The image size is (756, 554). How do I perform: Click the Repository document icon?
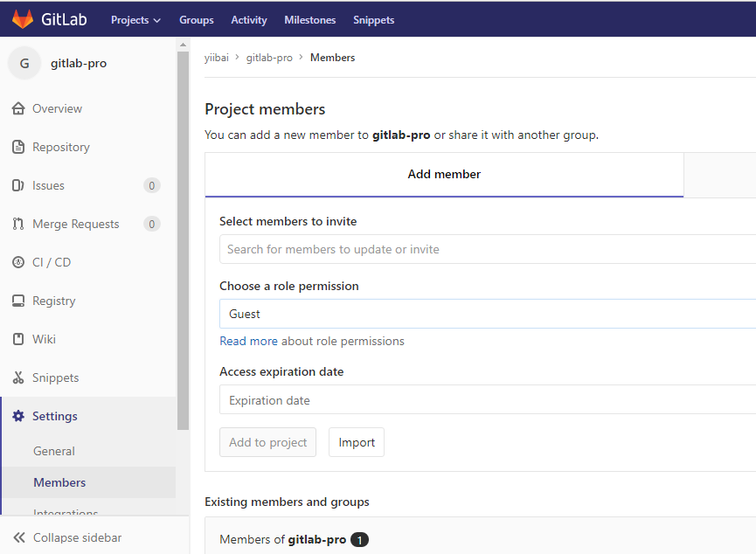(x=18, y=147)
